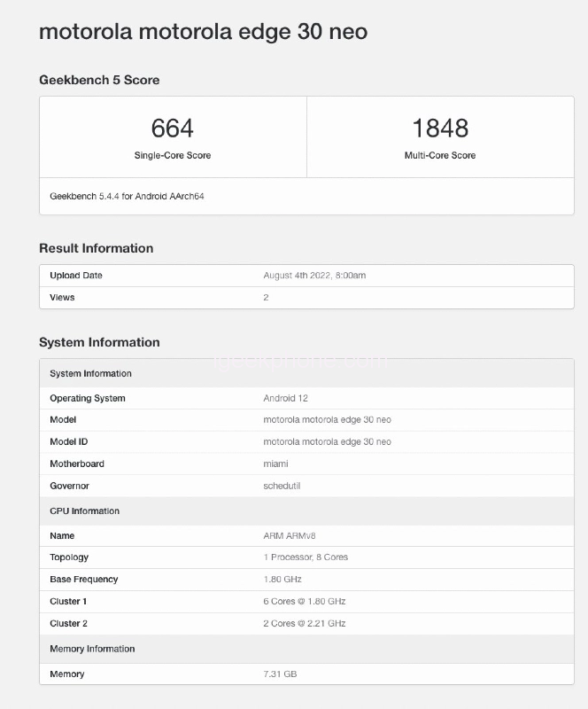The height and width of the screenshot is (709, 588).
Task: Select the 'Android 12' value
Action: (285, 398)
